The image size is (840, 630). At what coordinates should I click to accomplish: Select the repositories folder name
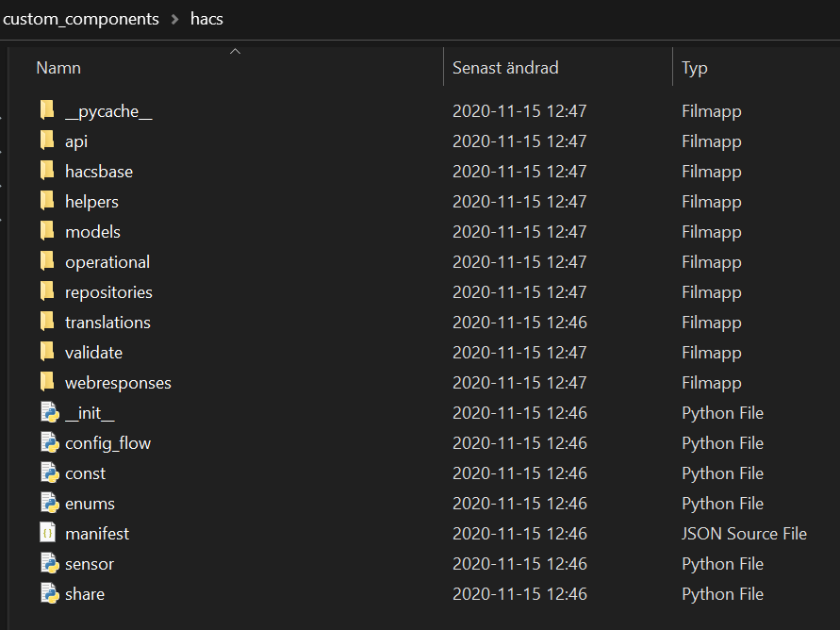point(108,292)
